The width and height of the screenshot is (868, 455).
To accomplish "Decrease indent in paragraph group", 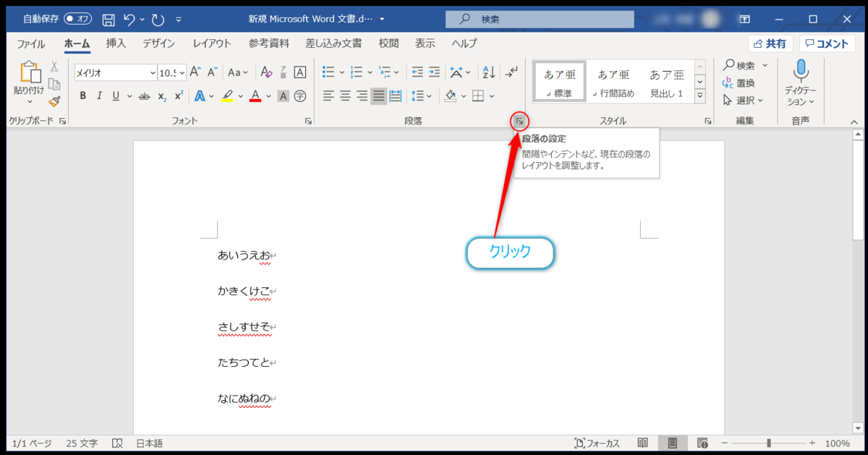I will pyautogui.click(x=417, y=72).
